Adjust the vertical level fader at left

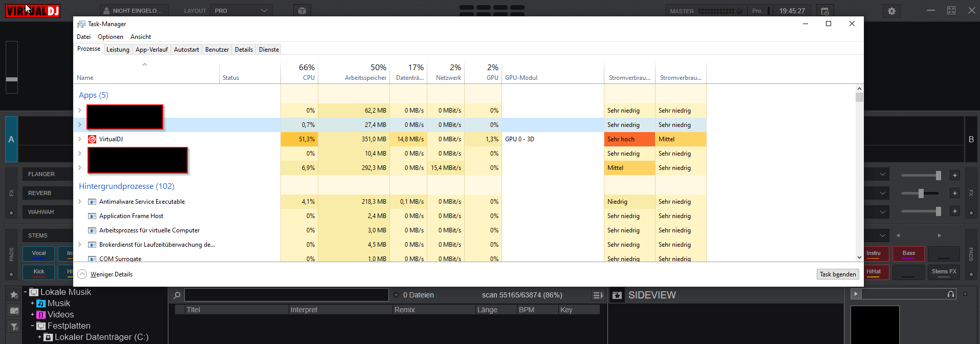(x=12, y=68)
